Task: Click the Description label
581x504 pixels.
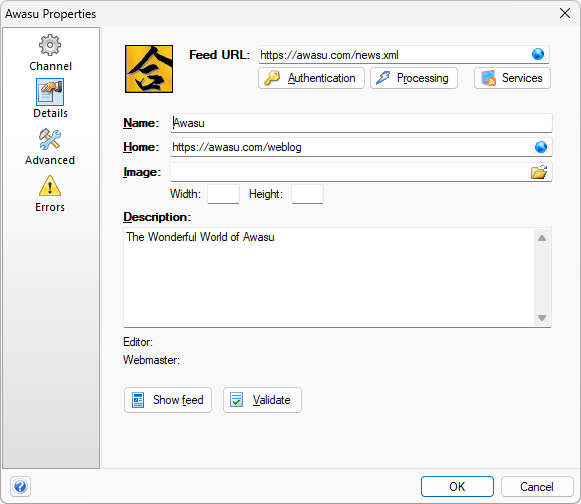Action: point(157,217)
